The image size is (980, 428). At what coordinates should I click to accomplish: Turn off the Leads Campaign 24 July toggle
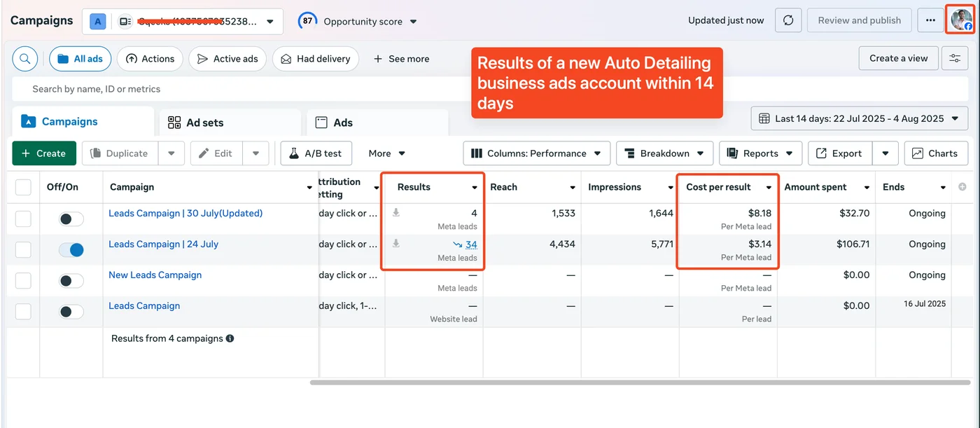71,249
